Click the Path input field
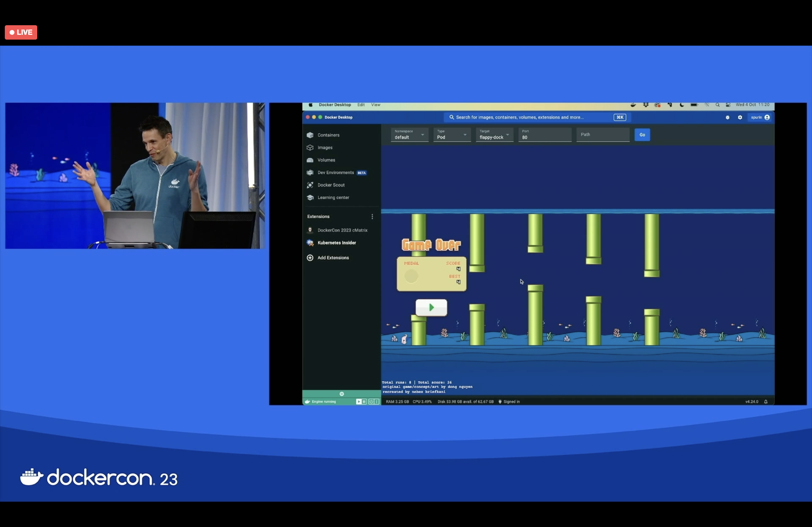Image resolution: width=812 pixels, height=527 pixels. coord(603,135)
